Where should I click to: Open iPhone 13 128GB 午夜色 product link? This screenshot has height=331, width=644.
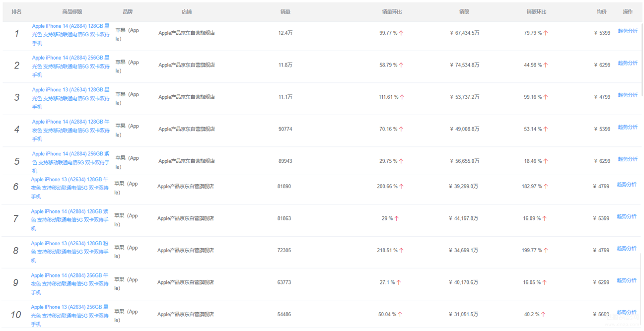click(70, 188)
